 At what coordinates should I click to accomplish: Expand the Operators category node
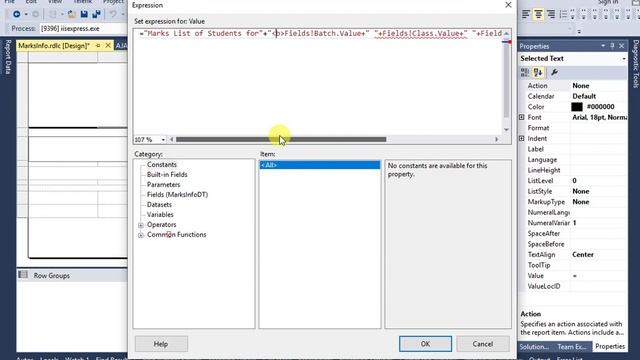pos(141,225)
